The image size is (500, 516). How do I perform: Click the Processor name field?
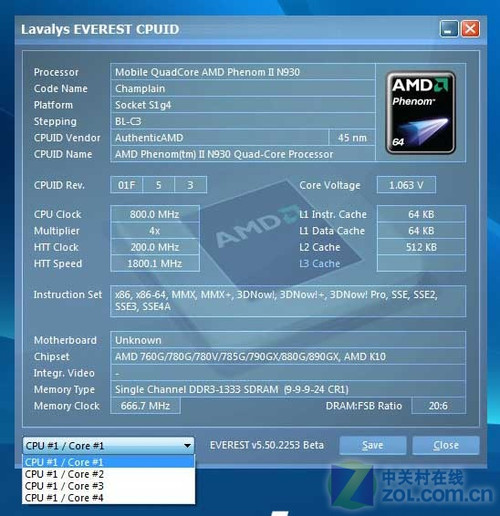pyautogui.click(x=243, y=72)
